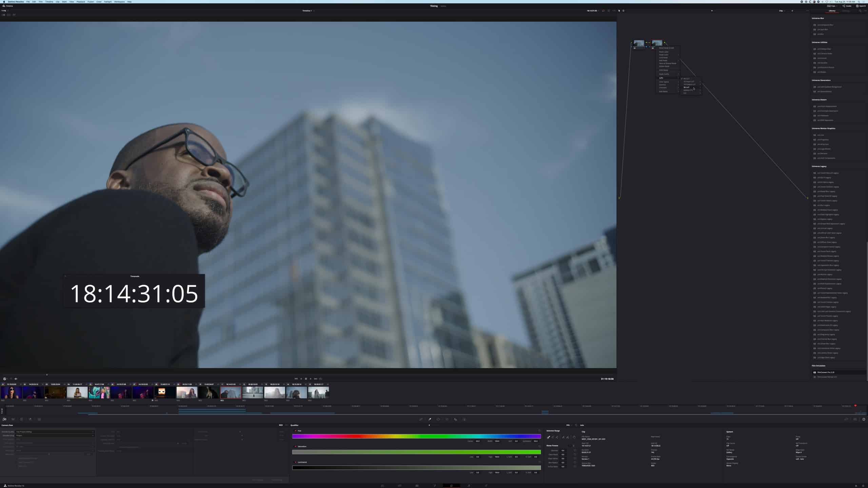Open the Tracker palette icon
868x488 pixels.
click(x=447, y=419)
